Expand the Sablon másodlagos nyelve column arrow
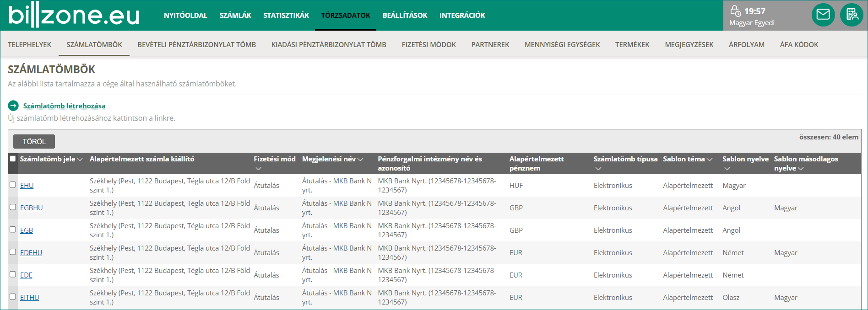The height and width of the screenshot is (310, 868). point(801,169)
